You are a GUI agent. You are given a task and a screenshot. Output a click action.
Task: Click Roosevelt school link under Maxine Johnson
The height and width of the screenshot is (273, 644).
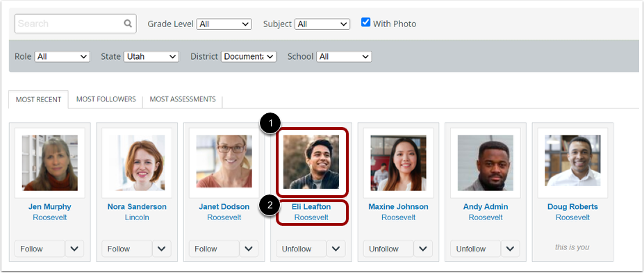pos(398,217)
